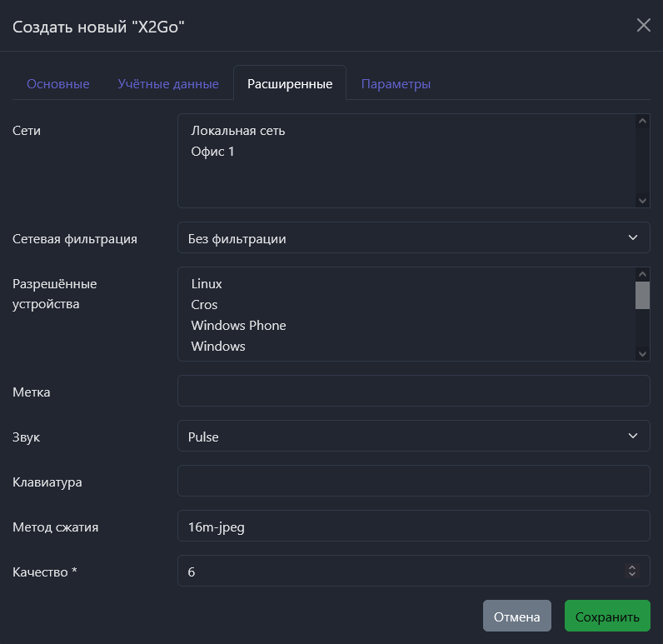
Task: Go to the Параметры tab
Action: [x=396, y=84]
